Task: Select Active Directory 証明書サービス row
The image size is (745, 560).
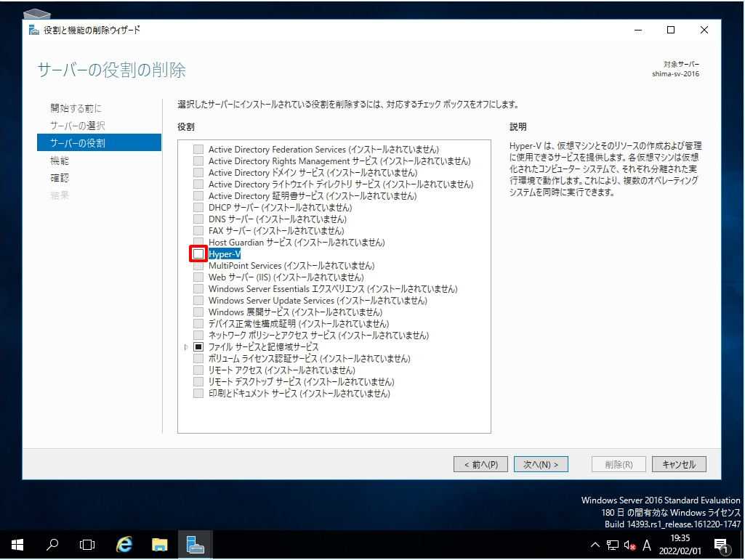Action: coord(312,195)
